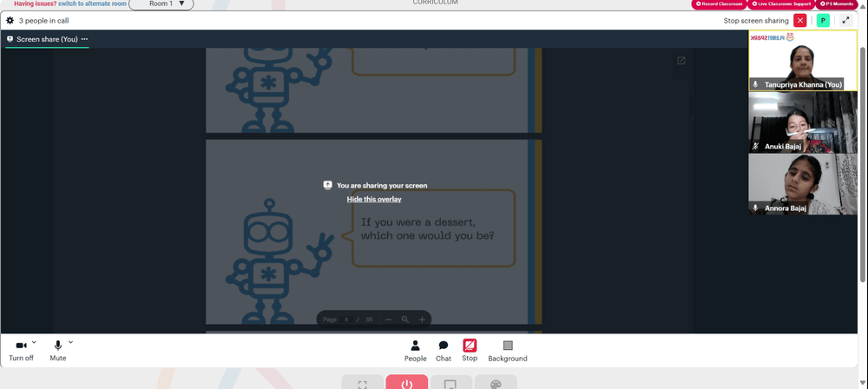The height and width of the screenshot is (389, 868).
Task: Click mic icon on Tanupriya Khanna tile
Action: point(756,85)
